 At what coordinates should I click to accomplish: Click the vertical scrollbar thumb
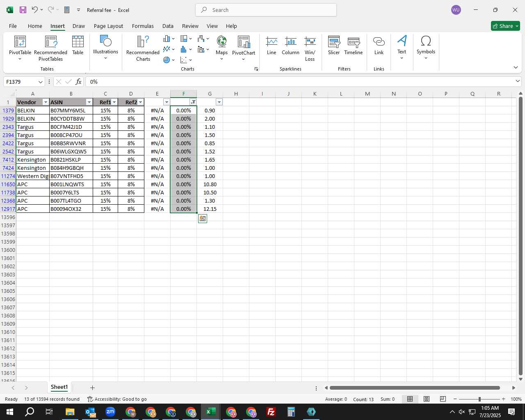[520, 236]
